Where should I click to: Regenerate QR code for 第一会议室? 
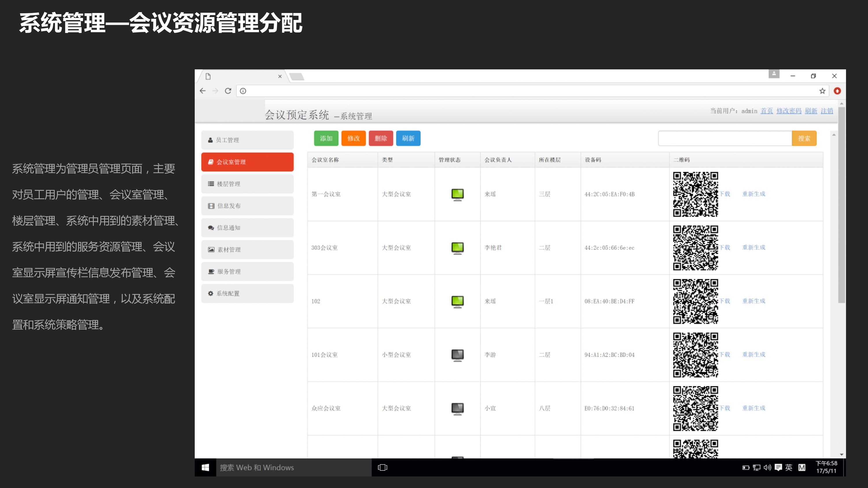tap(754, 194)
